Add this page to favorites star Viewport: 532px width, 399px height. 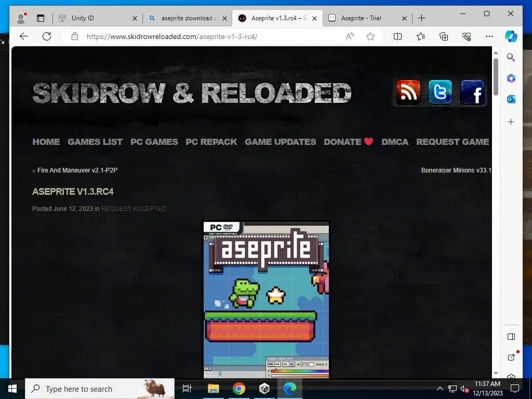[x=370, y=36]
